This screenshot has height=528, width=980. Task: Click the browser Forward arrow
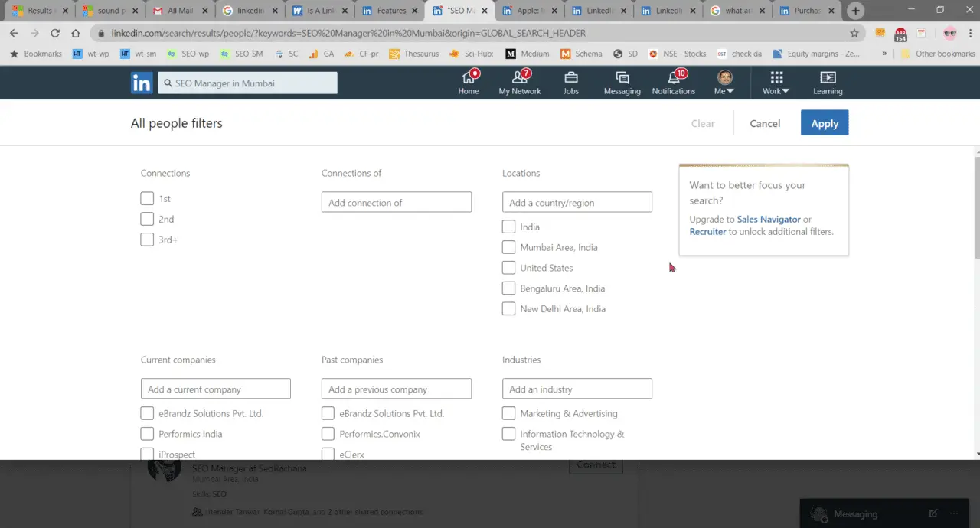(34, 33)
